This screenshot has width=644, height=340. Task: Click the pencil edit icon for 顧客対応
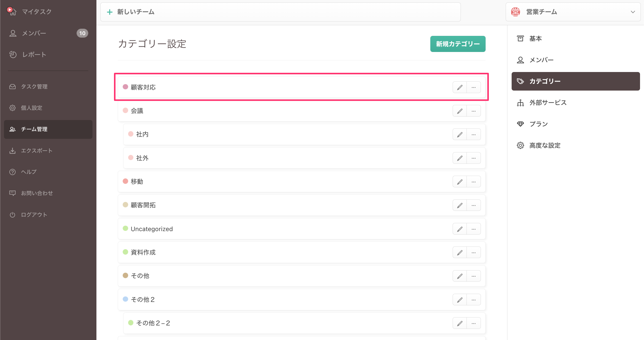coord(460,87)
